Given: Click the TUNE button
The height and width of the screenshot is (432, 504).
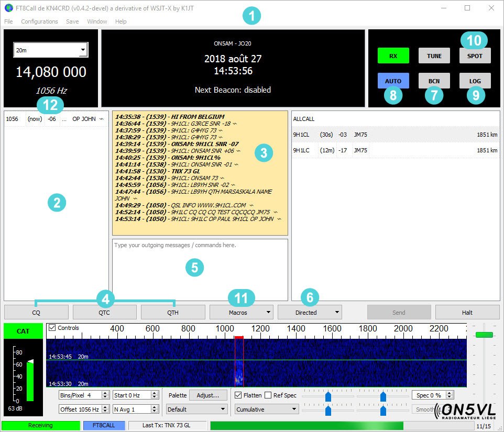Looking at the screenshot, I should pyautogui.click(x=434, y=56).
